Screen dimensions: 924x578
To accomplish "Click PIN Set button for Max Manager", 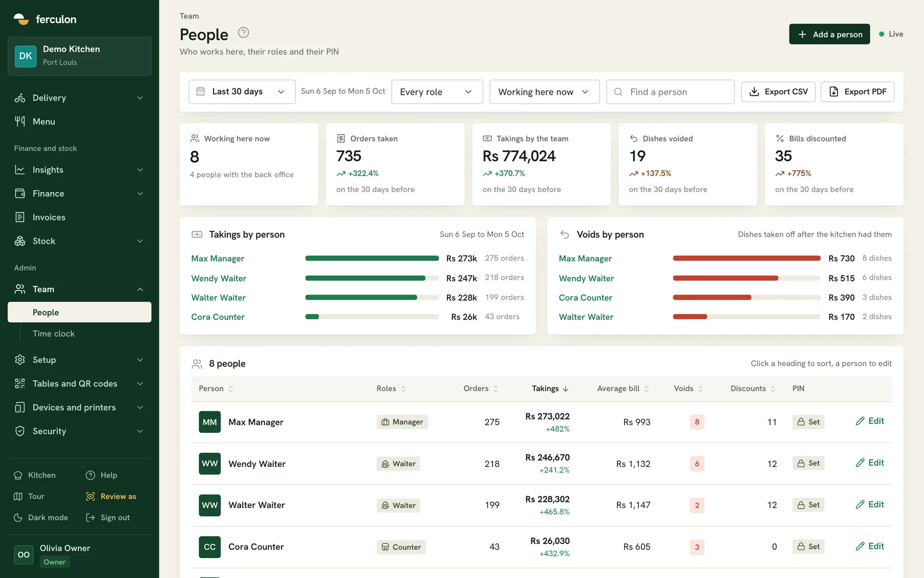I will (x=808, y=422).
